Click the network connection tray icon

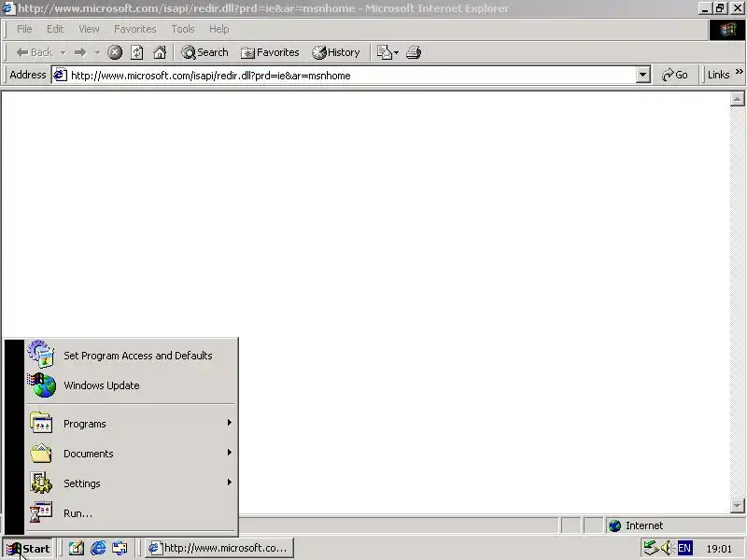tap(651, 548)
